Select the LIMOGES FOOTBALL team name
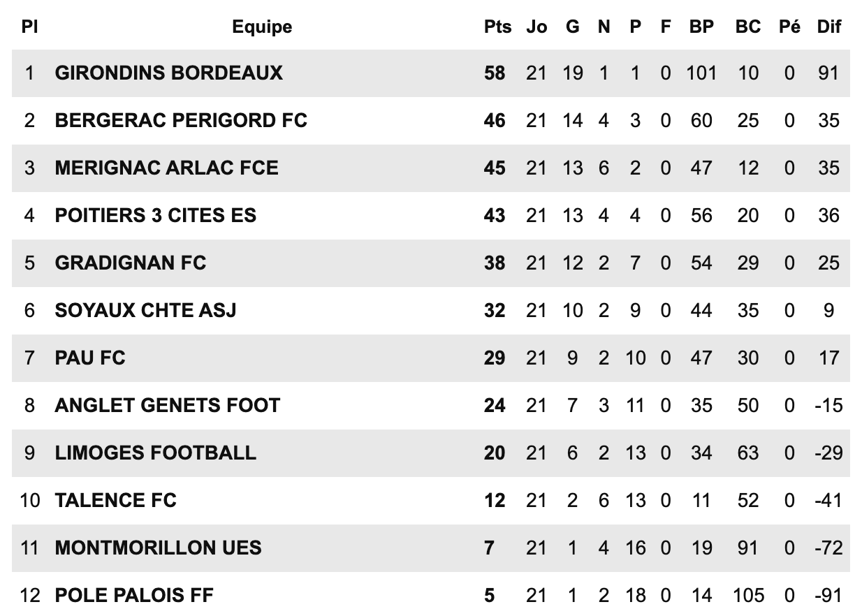Viewport: 862px width, 616px height. tap(155, 453)
